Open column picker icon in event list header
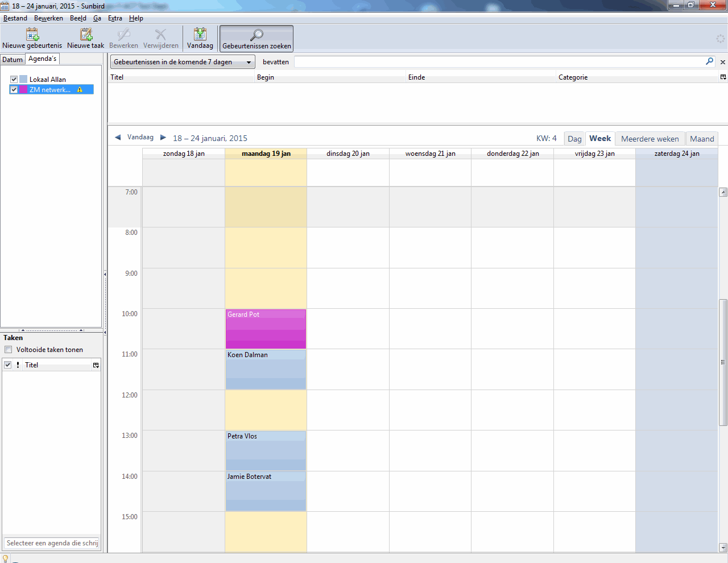Screen dimensions: 728x563 point(723,77)
